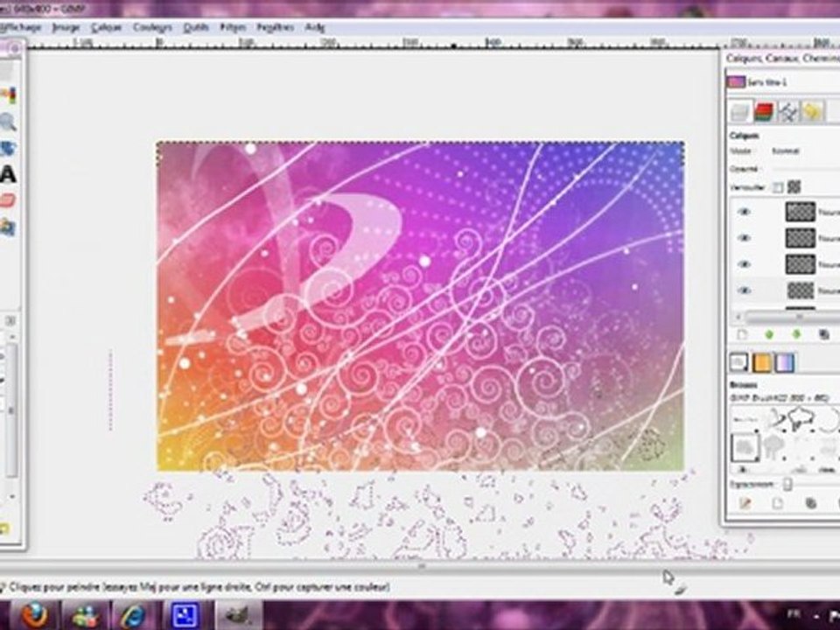
Task: Switch to the Layers tab icon
Action: 740,112
